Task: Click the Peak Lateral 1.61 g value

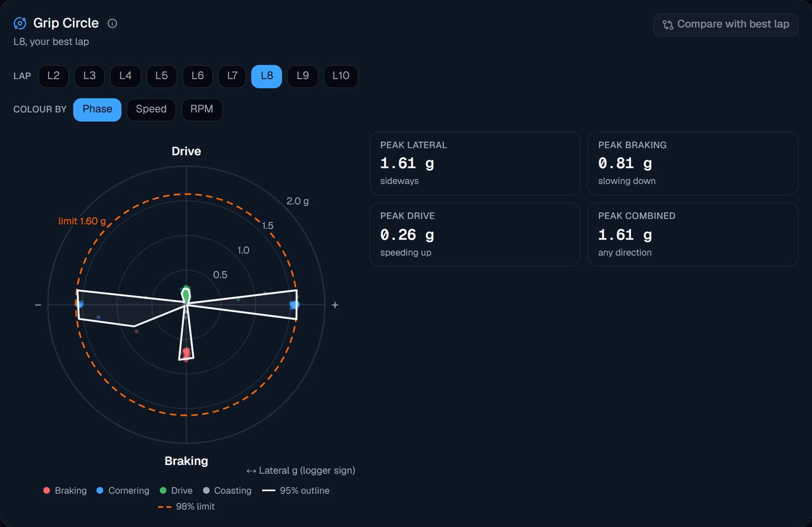Action: pyautogui.click(x=407, y=163)
